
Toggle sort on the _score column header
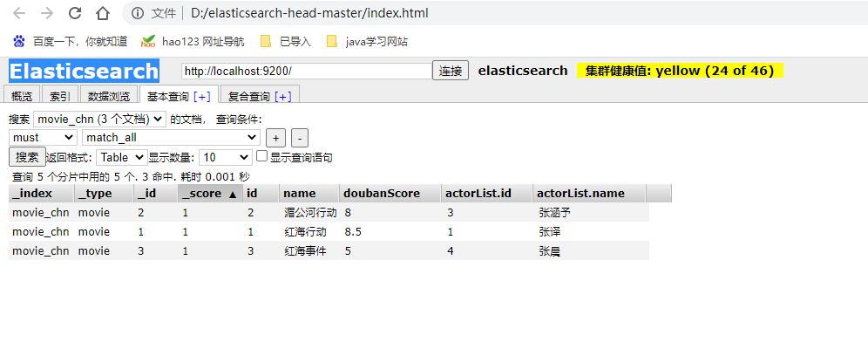point(210,194)
